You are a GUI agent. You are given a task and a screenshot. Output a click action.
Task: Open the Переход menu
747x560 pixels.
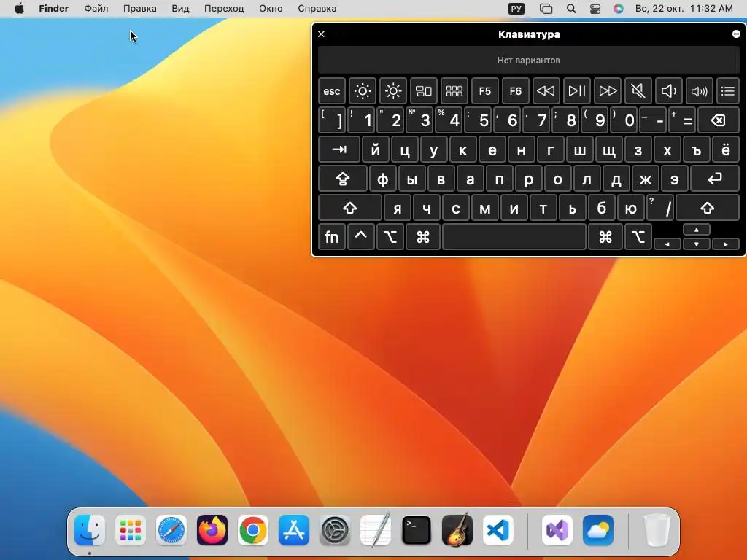coord(224,9)
